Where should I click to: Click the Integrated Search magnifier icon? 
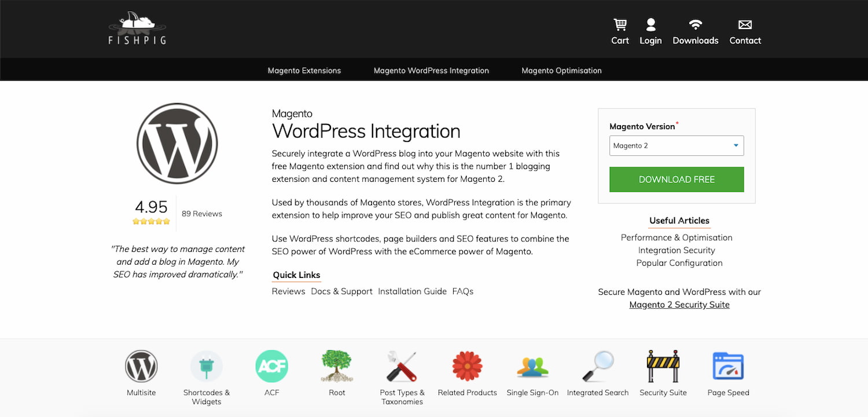(x=598, y=366)
